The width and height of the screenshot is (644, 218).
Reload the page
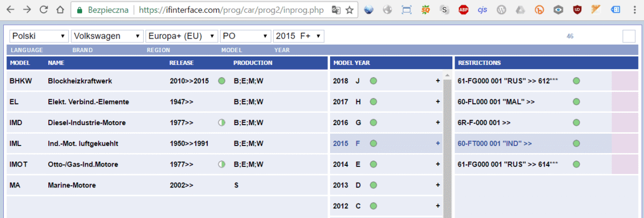(x=43, y=10)
